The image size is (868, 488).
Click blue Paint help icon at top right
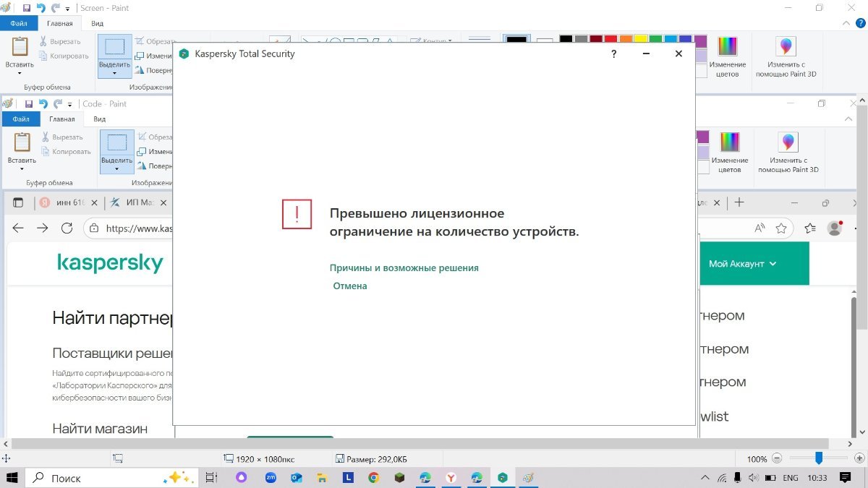(x=861, y=23)
